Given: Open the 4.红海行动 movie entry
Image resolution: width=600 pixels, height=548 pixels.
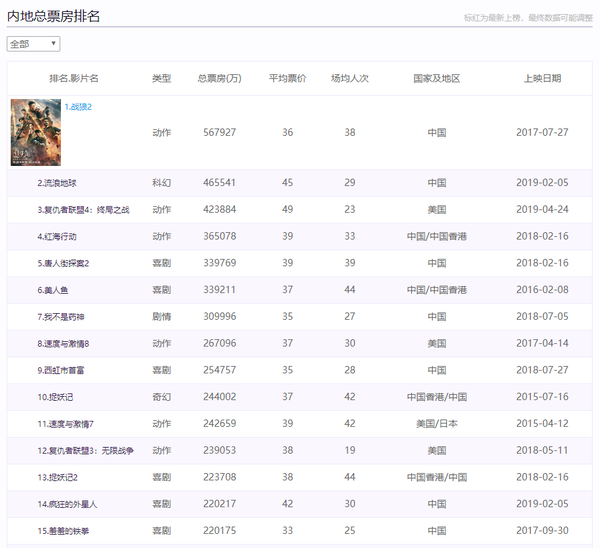Looking at the screenshot, I should pyautogui.click(x=57, y=236).
